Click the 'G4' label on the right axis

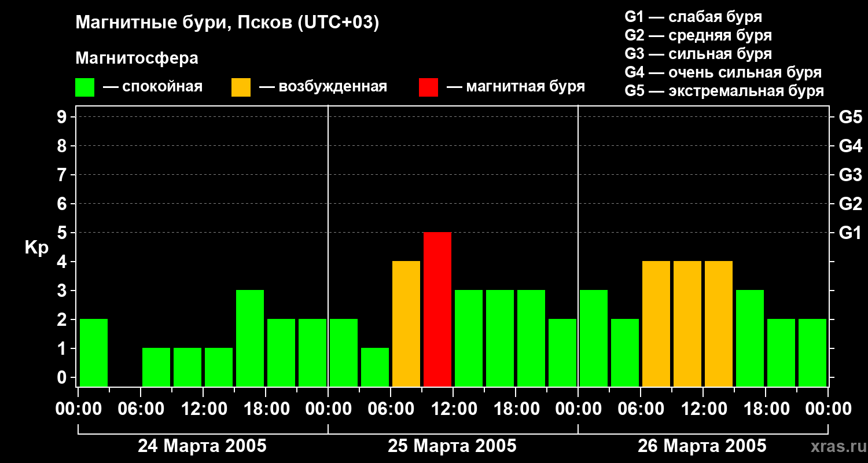(850, 146)
